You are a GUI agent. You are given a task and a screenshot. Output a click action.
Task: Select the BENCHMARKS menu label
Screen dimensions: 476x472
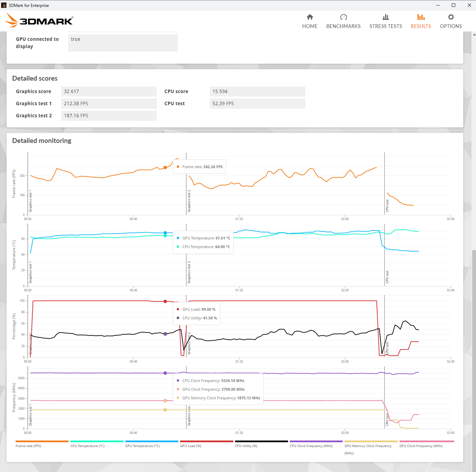pos(343,26)
